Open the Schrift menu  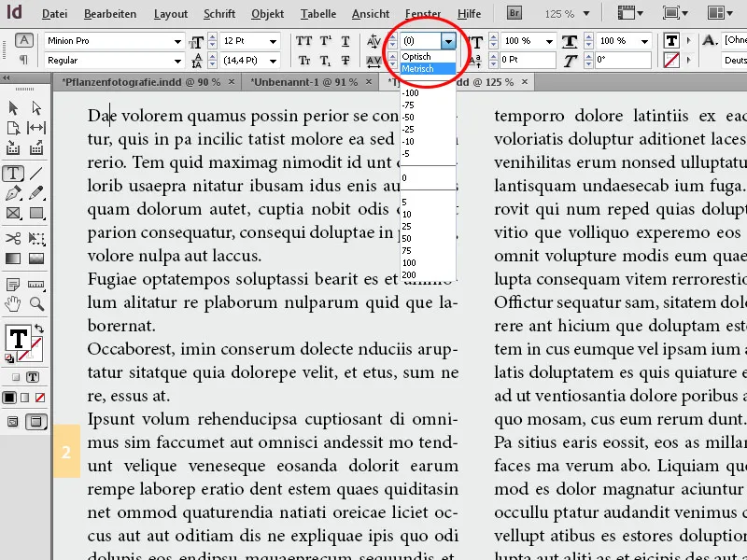pos(219,14)
